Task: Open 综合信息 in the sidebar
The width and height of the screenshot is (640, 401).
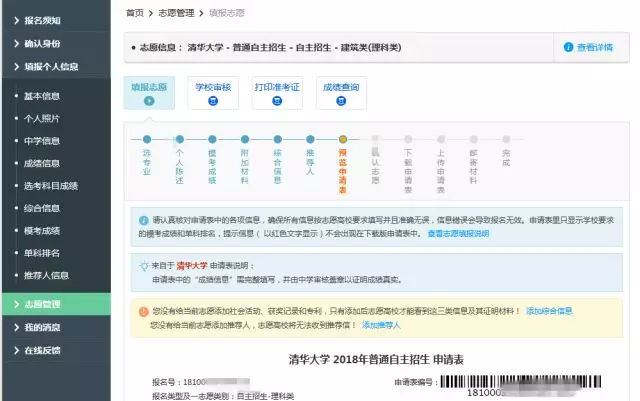Action: point(42,208)
